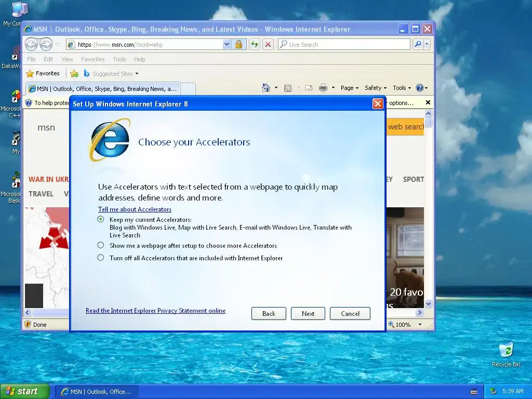Click vertical scrollbar down arrow

pyautogui.click(x=428, y=303)
